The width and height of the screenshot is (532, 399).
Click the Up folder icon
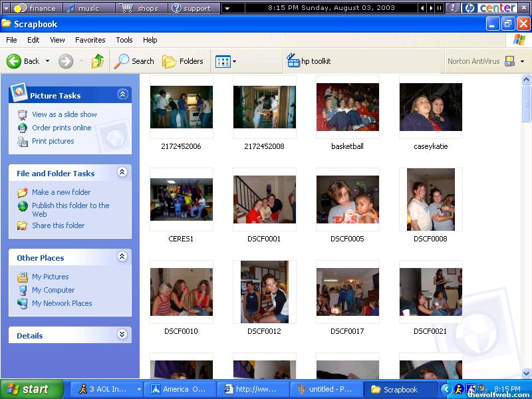click(98, 61)
